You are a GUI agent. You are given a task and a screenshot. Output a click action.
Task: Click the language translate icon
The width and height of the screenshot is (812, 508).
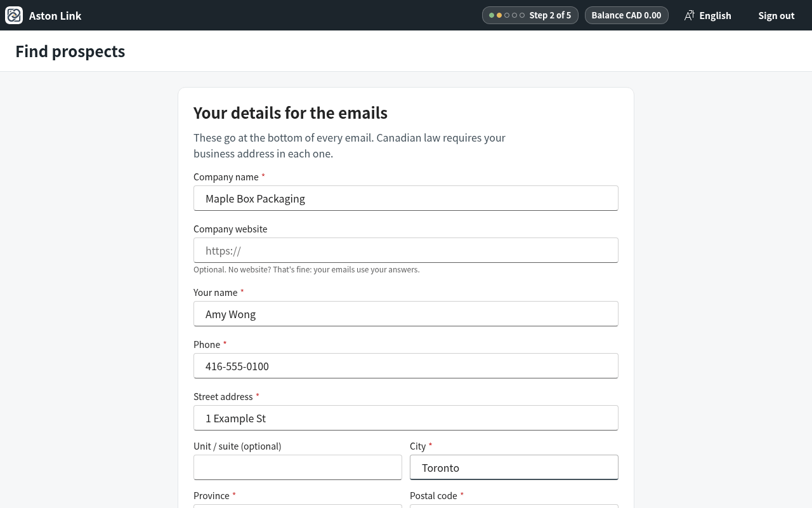[x=690, y=15]
